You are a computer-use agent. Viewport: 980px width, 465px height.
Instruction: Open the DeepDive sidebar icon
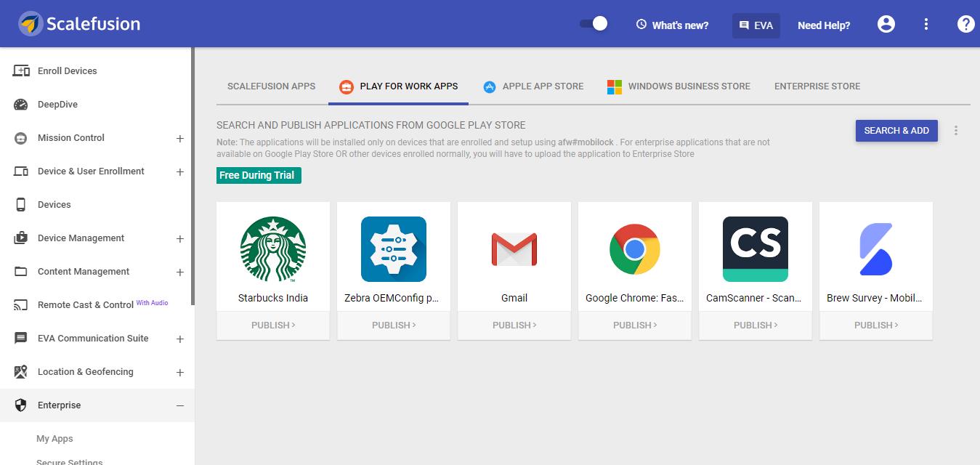[x=21, y=105]
